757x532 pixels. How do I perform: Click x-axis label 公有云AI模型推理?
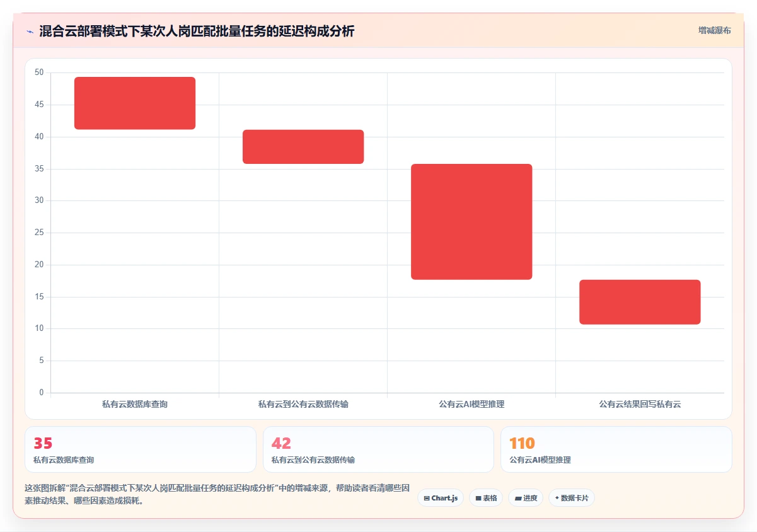coord(471,404)
